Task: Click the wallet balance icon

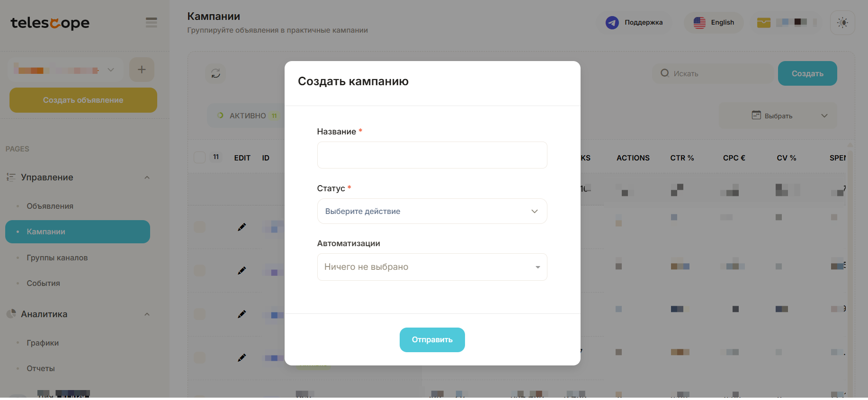Action: click(x=763, y=23)
